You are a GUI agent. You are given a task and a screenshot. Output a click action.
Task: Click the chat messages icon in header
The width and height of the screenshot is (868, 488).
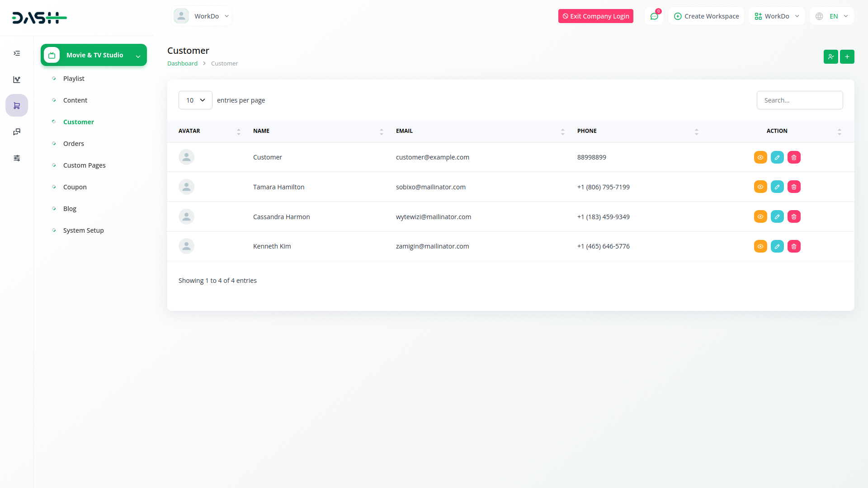(x=654, y=16)
